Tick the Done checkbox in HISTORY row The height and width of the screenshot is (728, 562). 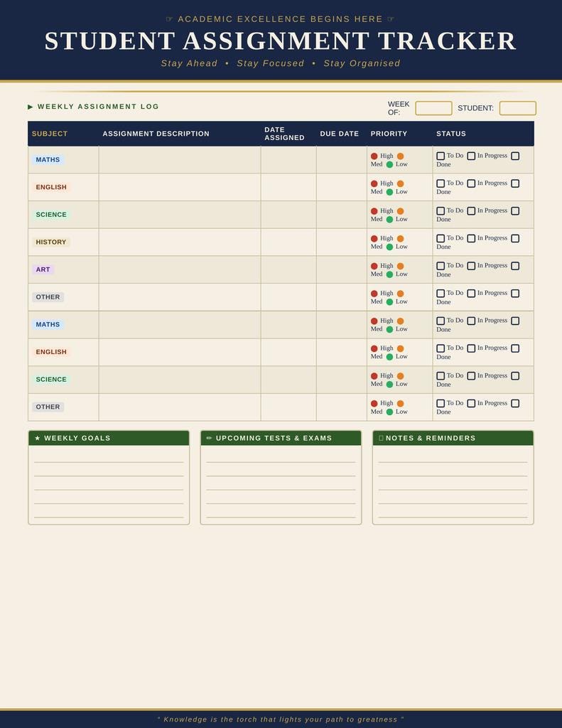[515, 238]
